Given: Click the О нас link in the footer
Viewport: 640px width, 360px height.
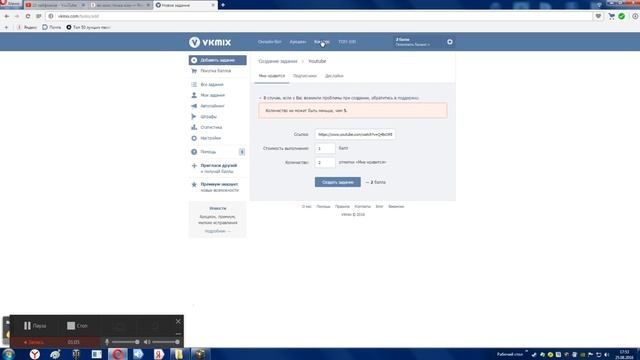Looking at the screenshot, I should pyautogui.click(x=307, y=207).
